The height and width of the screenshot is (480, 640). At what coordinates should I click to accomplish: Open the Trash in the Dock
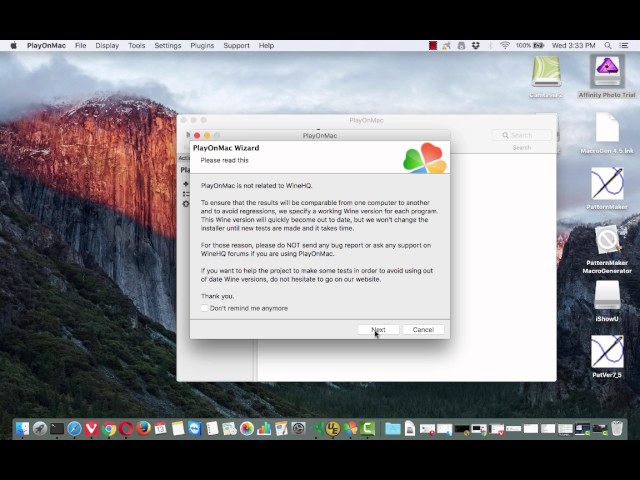tap(617, 429)
